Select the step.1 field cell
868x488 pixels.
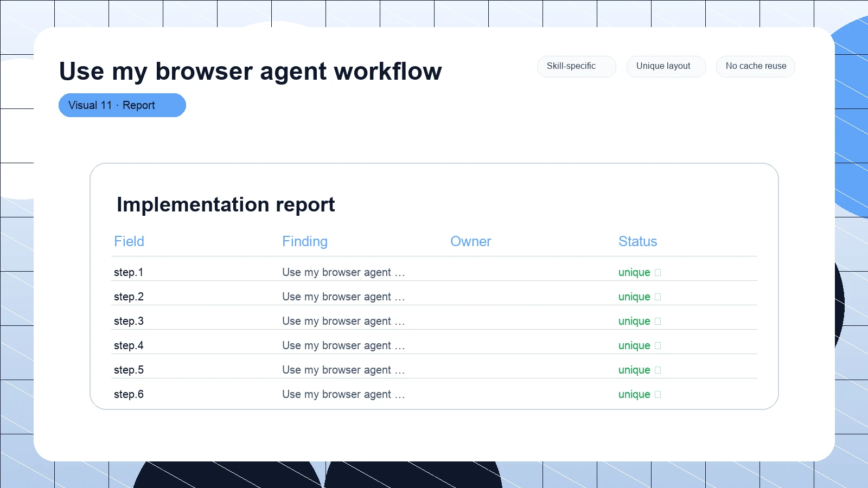[129, 272]
